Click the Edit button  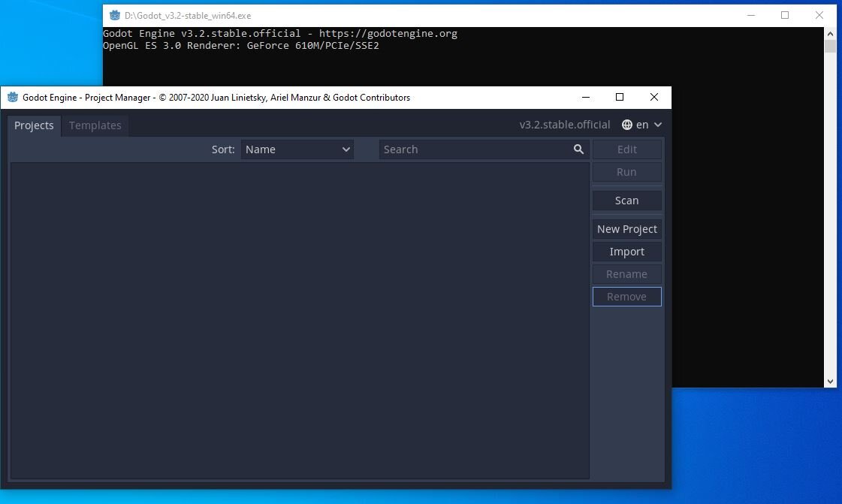click(626, 149)
